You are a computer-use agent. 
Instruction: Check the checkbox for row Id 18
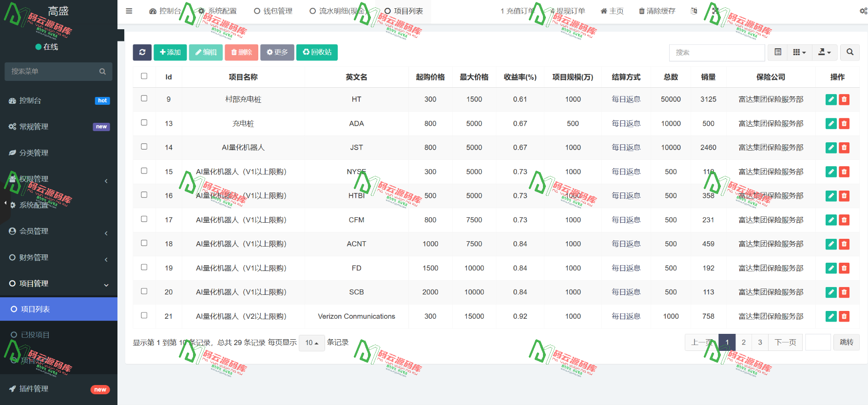144,243
